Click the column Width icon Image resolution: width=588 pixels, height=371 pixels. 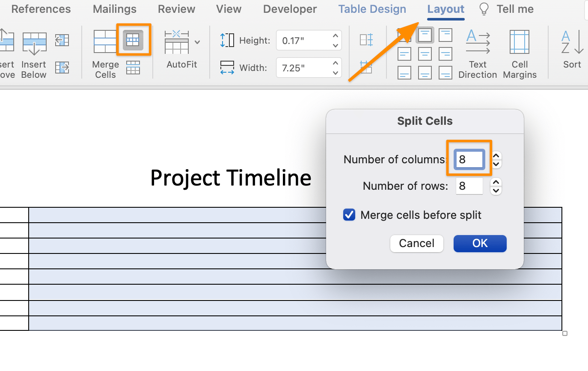pyautogui.click(x=227, y=68)
